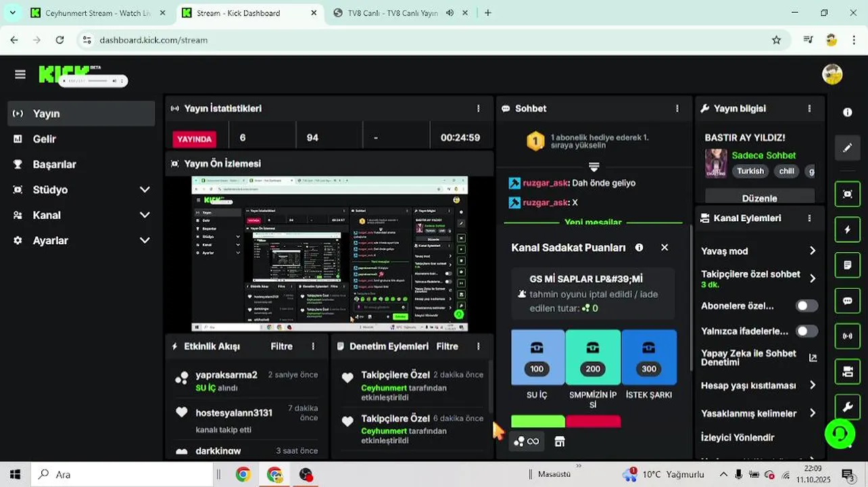
Task: Click the chat pause collapse icon
Action: click(x=594, y=166)
